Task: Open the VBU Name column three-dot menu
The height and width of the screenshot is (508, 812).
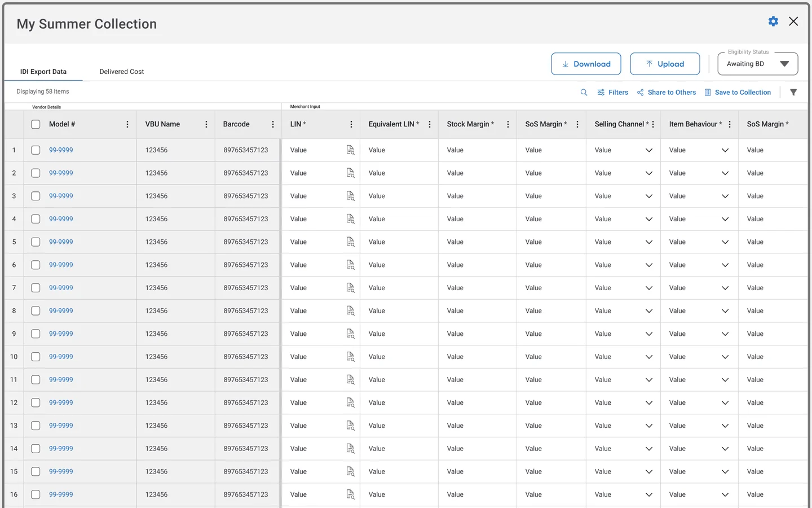Action: click(206, 124)
